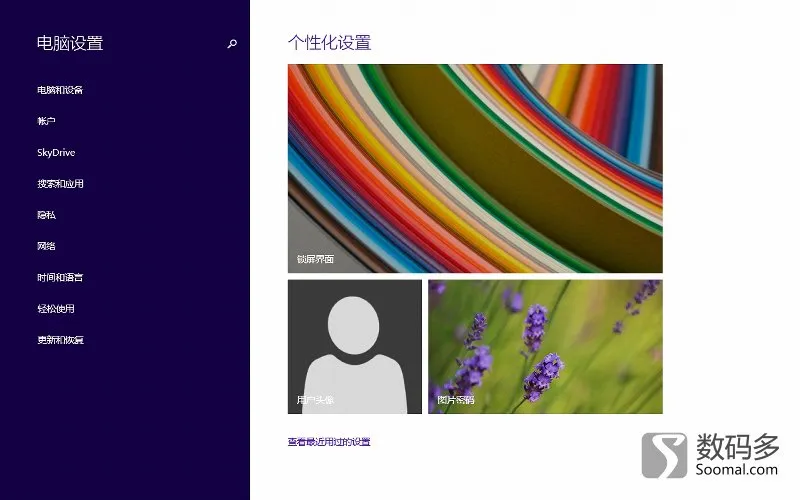This screenshot has width=800, height=500.
Task: Click the 个性化设置 heading
Action: click(x=330, y=42)
